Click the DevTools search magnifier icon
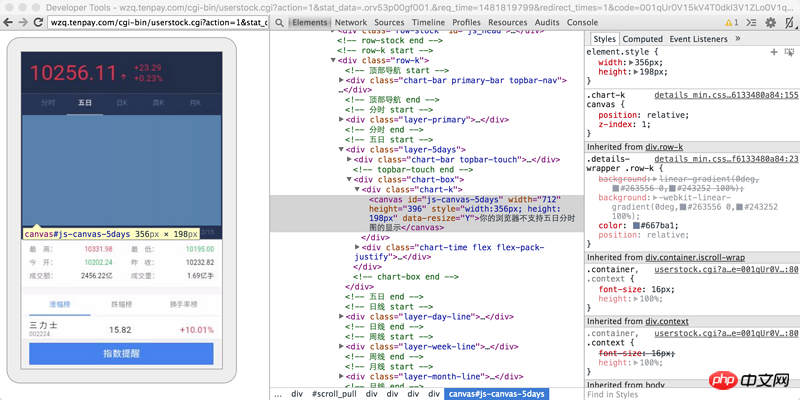This screenshot has width=800, height=400. click(279, 22)
